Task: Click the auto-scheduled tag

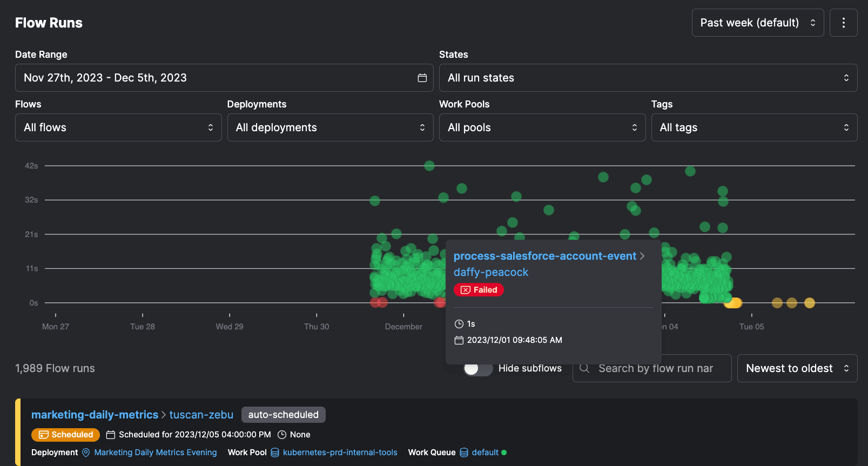Action: 283,415
